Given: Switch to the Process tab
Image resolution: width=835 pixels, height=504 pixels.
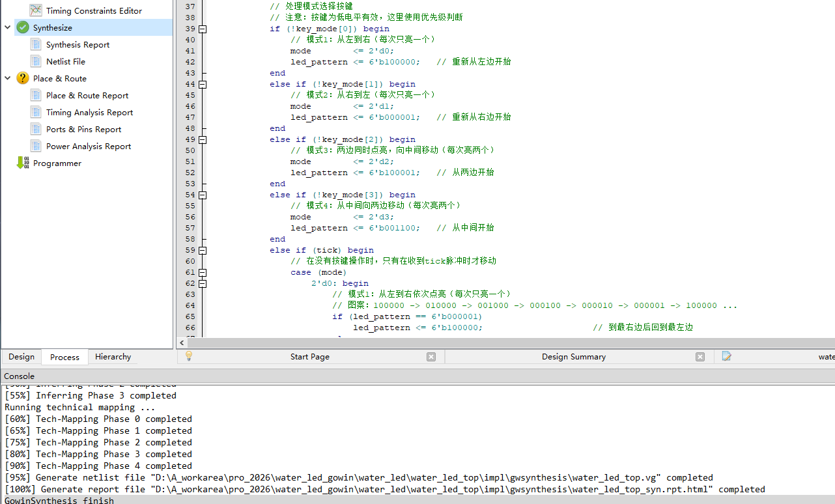Looking at the screenshot, I should click(64, 357).
